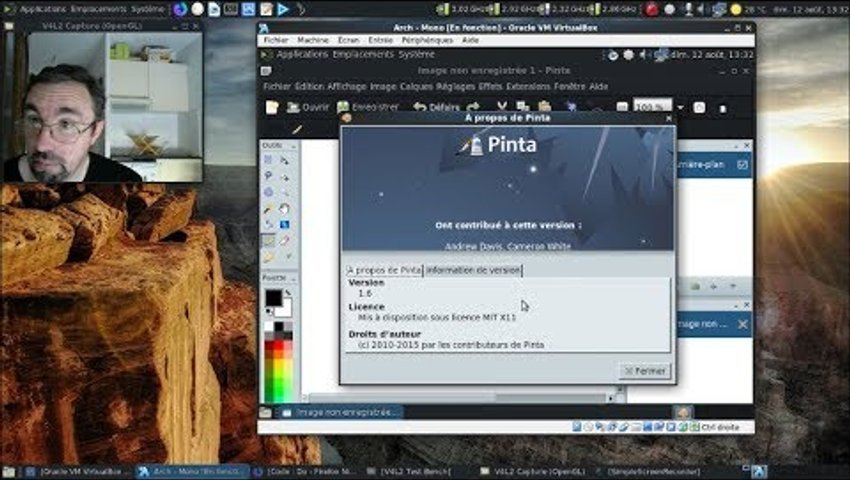Click the Cut scissors icon in Pinta toolbar
850x480 pixels.
(x=502, y=107)
